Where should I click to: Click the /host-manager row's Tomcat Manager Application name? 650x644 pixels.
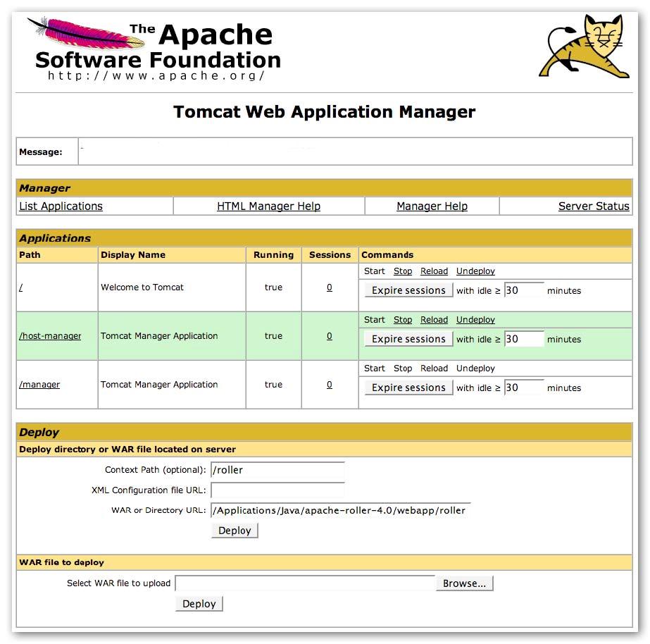159,336
